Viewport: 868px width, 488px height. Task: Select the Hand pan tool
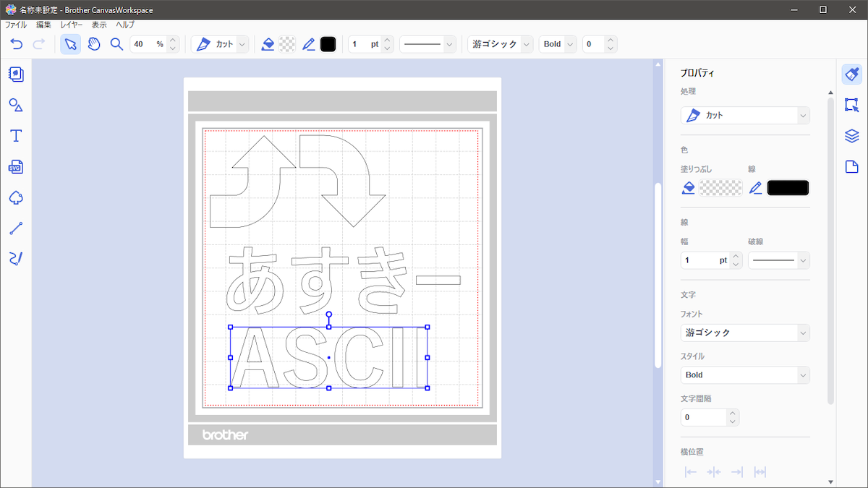click(94, 44)
